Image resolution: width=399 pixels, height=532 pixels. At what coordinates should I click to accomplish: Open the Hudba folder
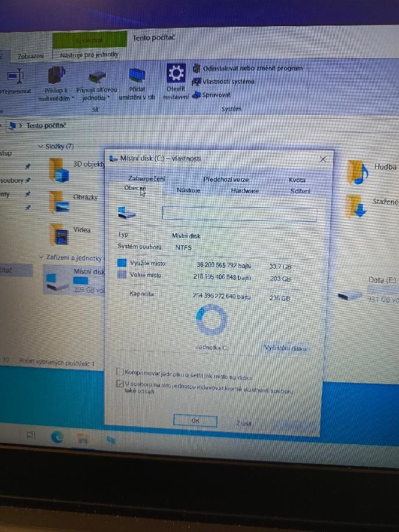click(x=357, y=172)
